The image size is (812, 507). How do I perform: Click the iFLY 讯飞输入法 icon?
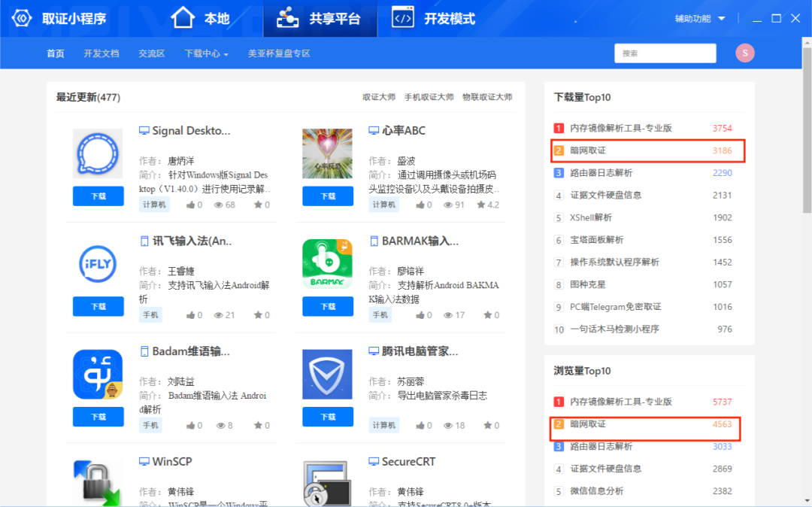click(98, 264)
